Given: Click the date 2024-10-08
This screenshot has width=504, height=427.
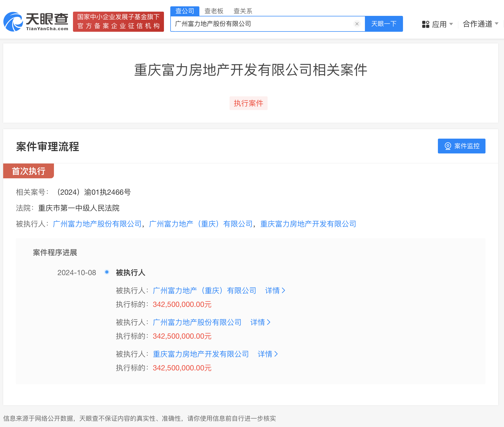Looking at the screenshot, I should click(x=77, y=273).
